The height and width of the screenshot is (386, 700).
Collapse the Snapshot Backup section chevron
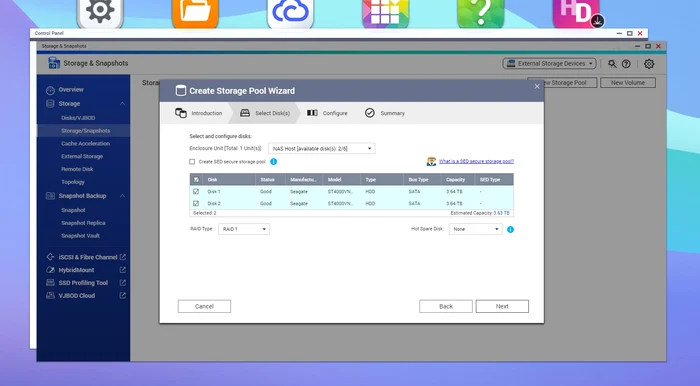click(122, 196)
